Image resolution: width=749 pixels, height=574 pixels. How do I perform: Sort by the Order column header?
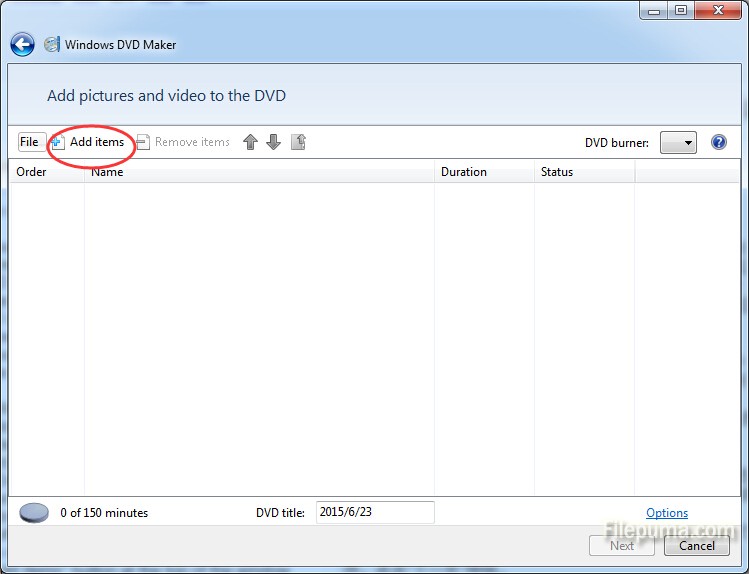pyautogui.click(x=46, y=172)
